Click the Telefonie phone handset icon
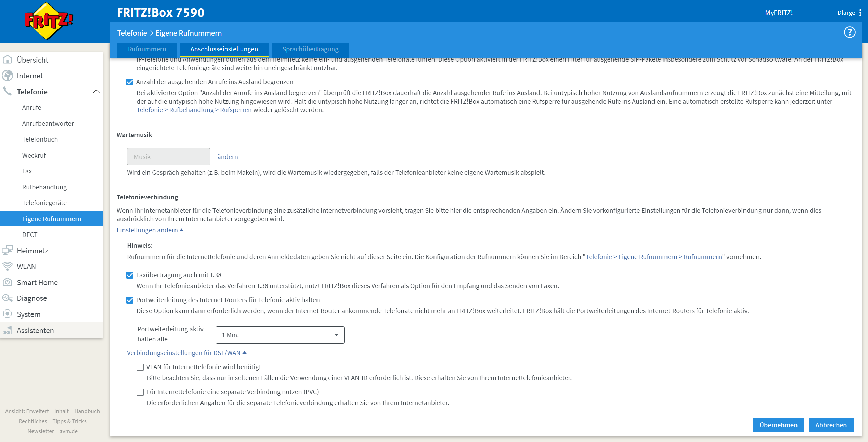The width and height of the screenshot is (868, 442). (8, 91)
